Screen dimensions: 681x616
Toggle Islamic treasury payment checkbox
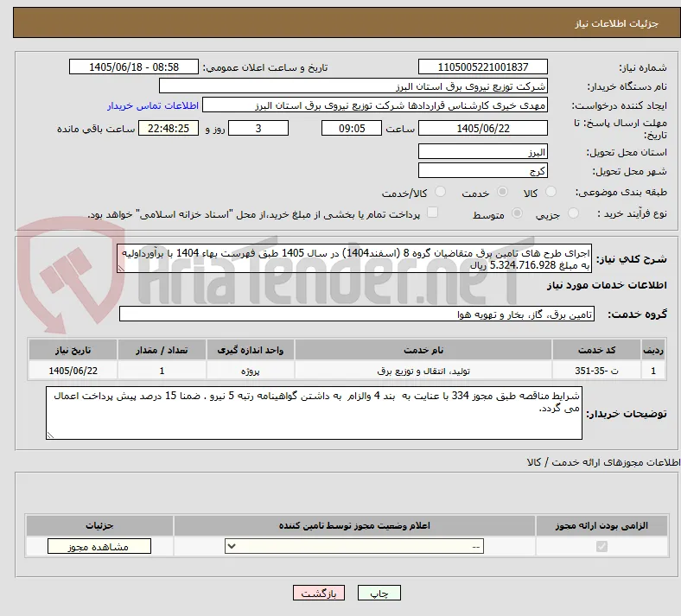[432, 213]
